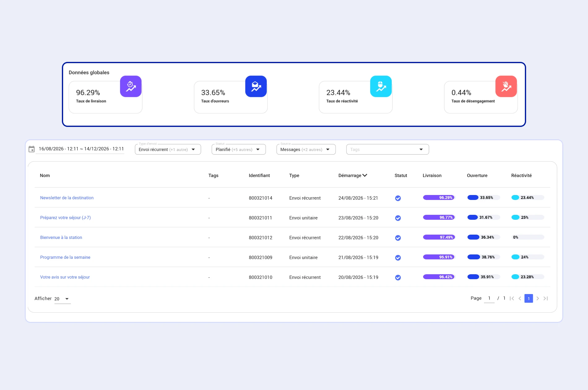This screenshot has width=588, height=390.
Task: Go to previous page arrow
Action: click(x=520, y=298)
